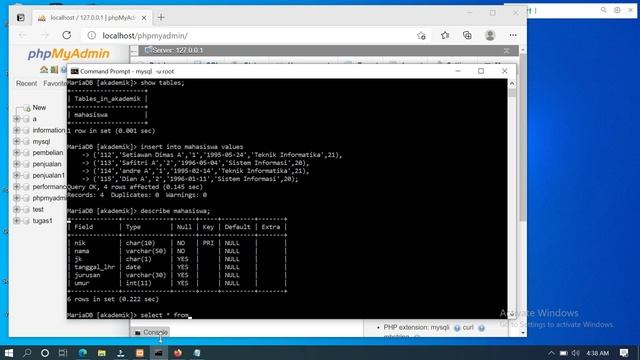Open the mysql database
Image resolution: width=640 pixels, height=360 pixels.
41,142
